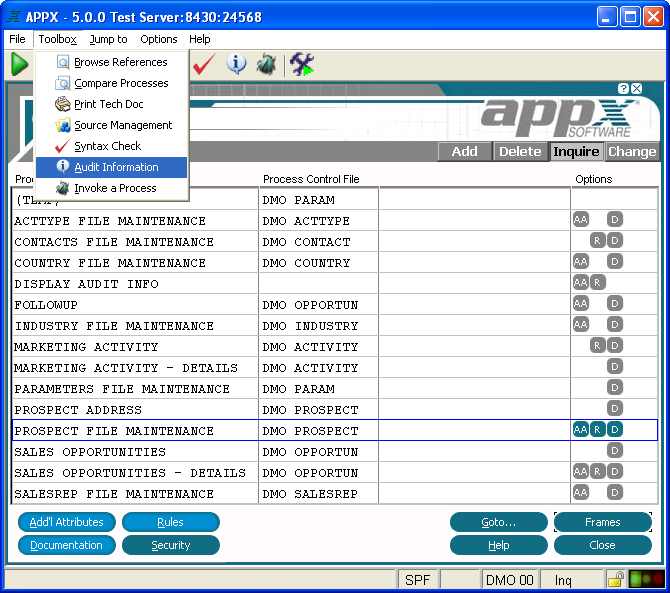This screenshot has height=593, width=670.
Task: Click the beetle debug toolbar icon
Action: click(266, 65)
